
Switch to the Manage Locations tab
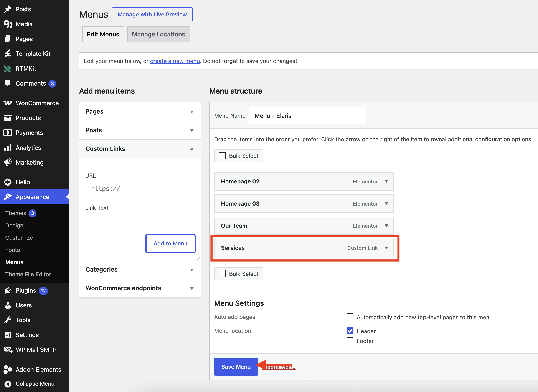(x=158, y=35)
